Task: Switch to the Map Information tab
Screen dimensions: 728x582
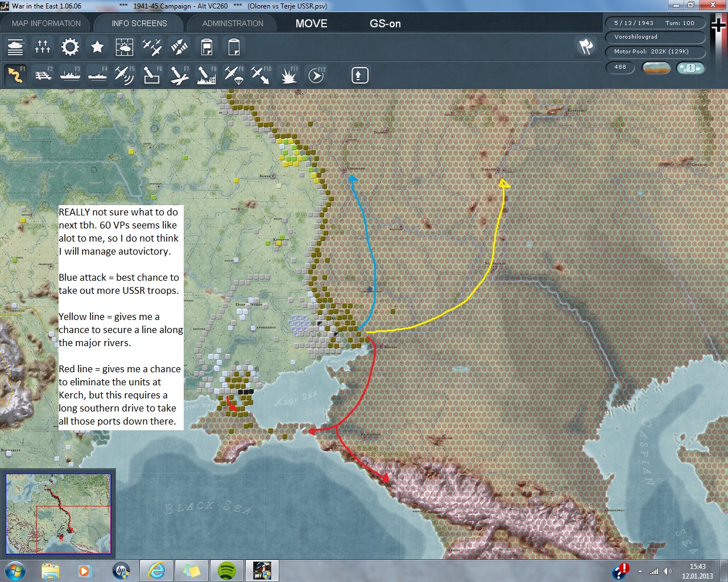Action: pyautogui.click(x=46, y=24)
